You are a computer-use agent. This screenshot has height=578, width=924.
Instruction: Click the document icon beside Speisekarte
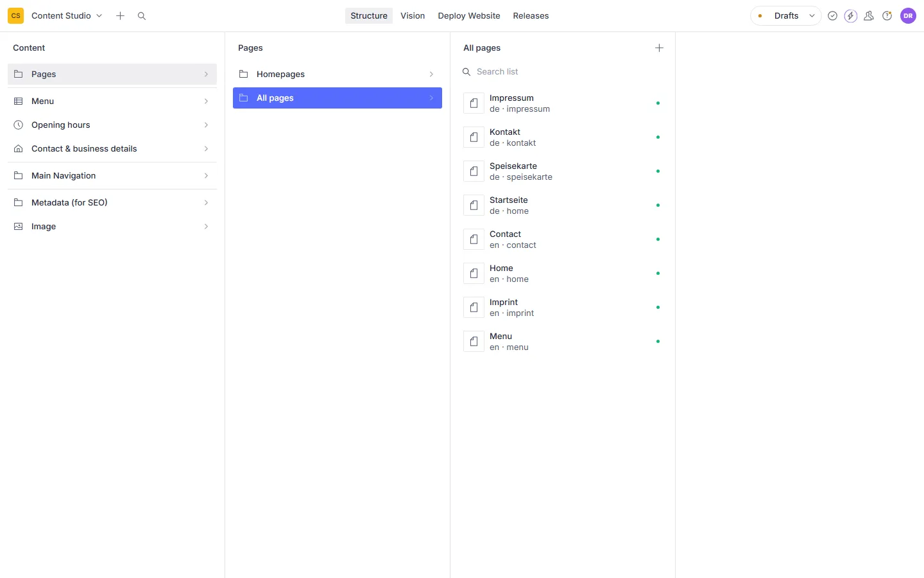pos(474,171)
